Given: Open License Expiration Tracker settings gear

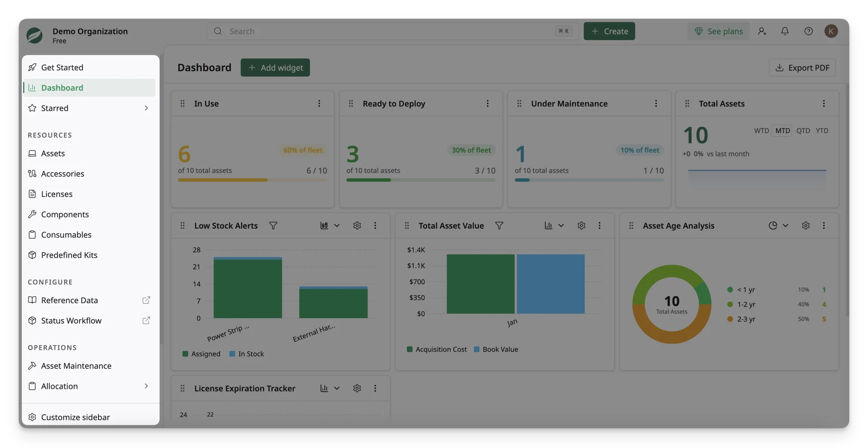Looking at the screenshot, I should click(x=357, y=388).
